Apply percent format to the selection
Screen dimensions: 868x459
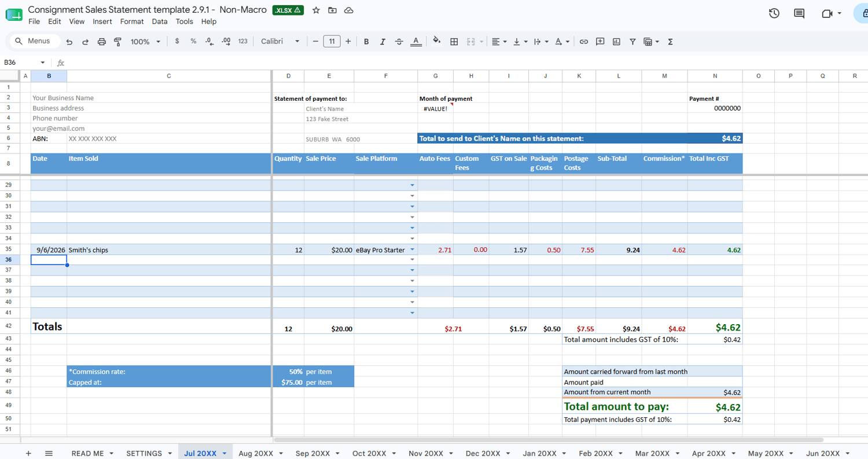pyautogui.click(x=193, y=42)
